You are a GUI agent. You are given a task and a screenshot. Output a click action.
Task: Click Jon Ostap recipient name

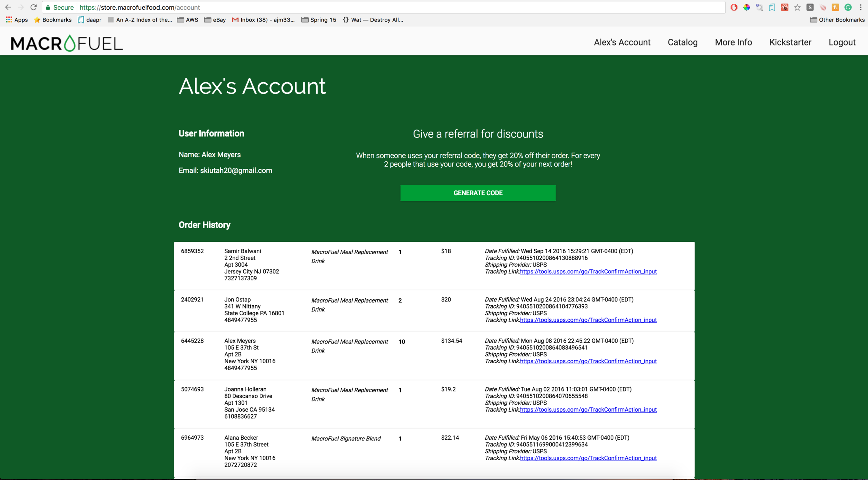click(x=237, y=299)
